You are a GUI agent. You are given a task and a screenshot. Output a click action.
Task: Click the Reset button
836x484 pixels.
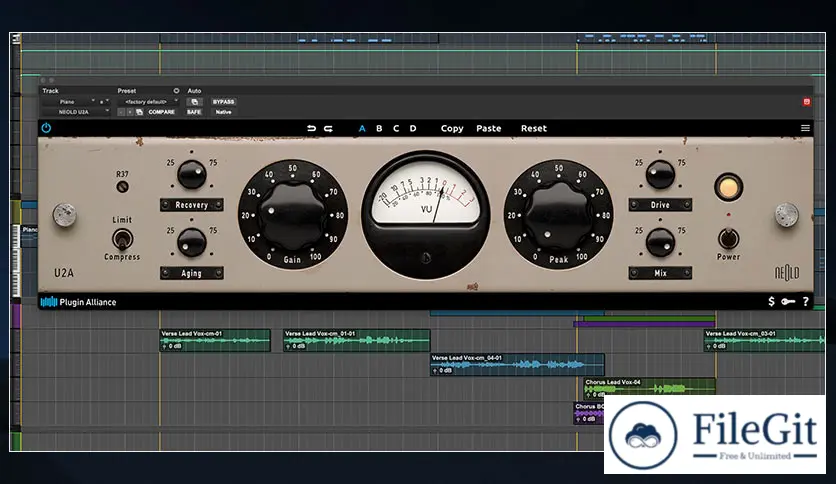[x=534, y=128]
